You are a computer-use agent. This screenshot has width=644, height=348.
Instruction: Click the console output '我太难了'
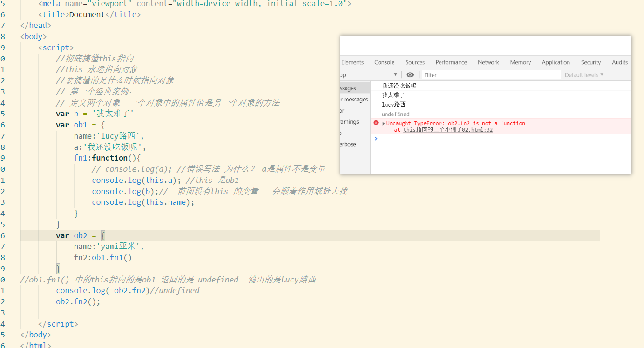coord(393,95)
